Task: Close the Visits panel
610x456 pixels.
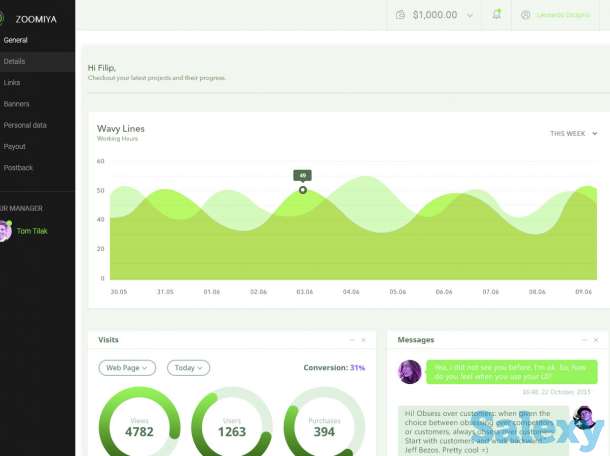Action: (363, 340)
